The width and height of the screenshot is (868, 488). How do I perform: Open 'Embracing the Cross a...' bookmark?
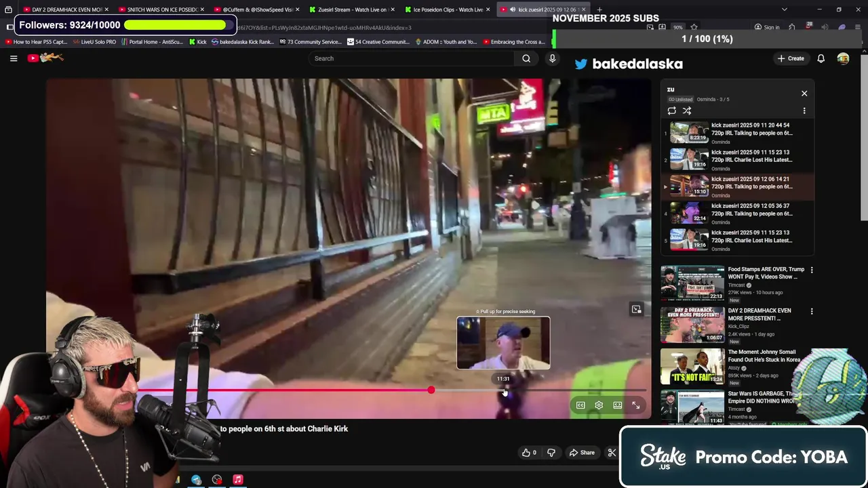coord(513,42)
